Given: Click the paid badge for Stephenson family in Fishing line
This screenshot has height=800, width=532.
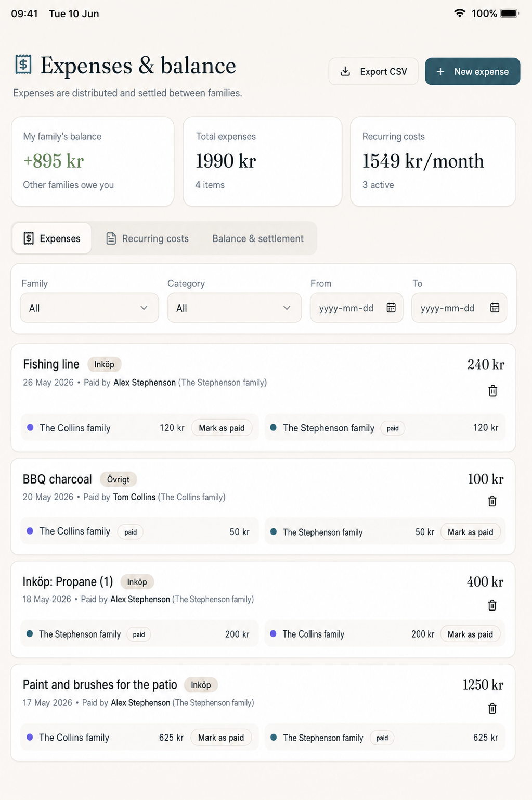Looking at the screenshot, I should 393,428.
